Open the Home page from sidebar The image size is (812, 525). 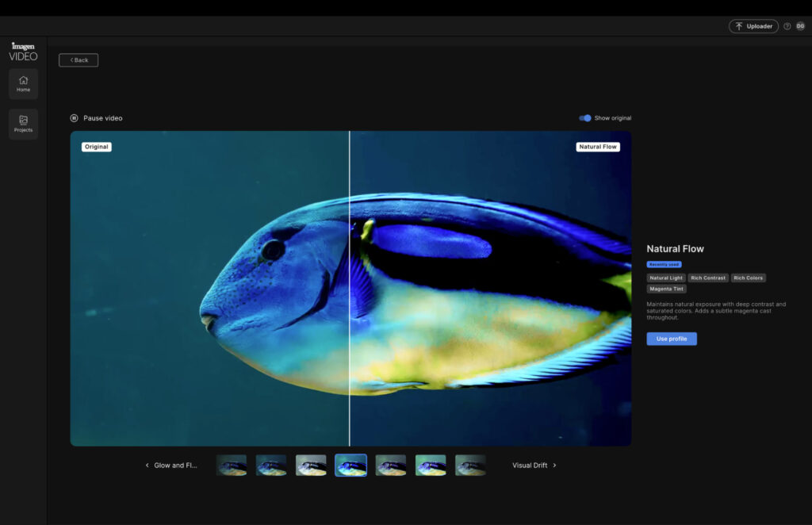coord(23,83)
